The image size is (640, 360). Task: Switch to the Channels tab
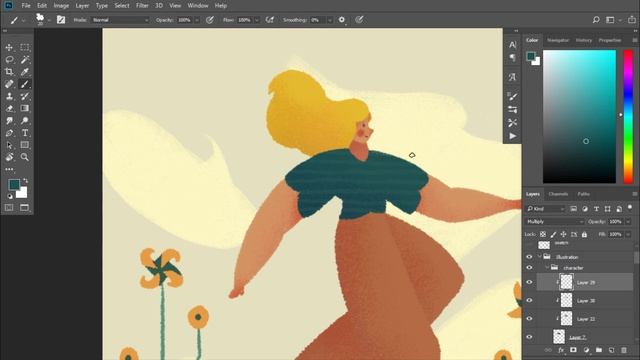(558, 194)
